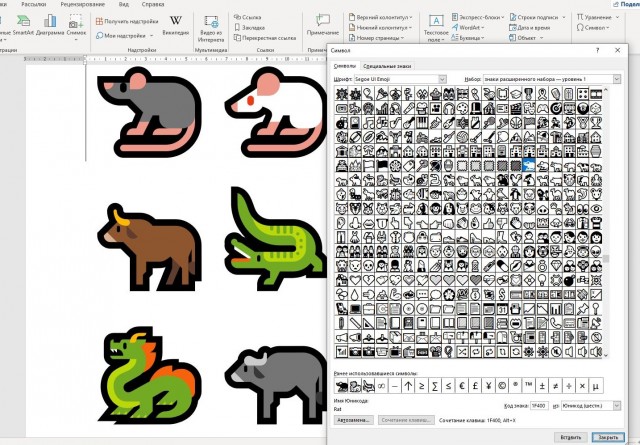This screenshot has height=445, width=640.
Task: Expand Номер страницы menu
Action: (376, 38)
